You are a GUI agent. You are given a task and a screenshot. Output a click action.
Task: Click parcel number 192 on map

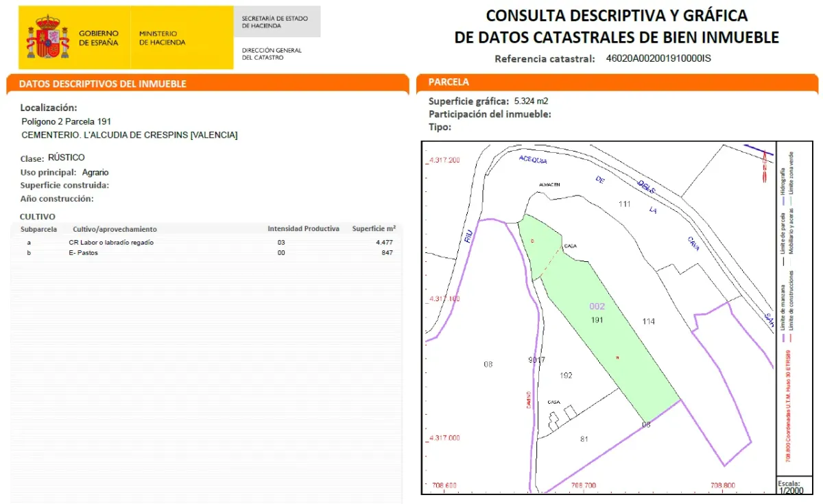click(x=566, y=376)
